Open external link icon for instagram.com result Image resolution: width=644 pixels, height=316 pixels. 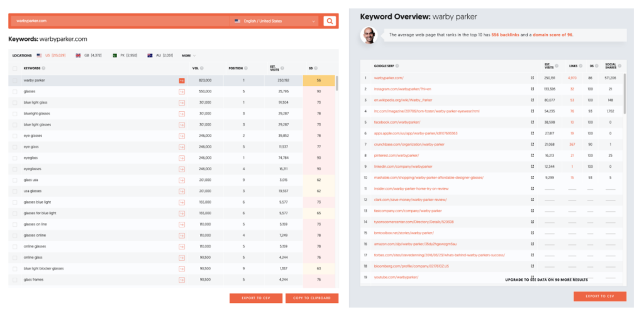tap(532, 89)
